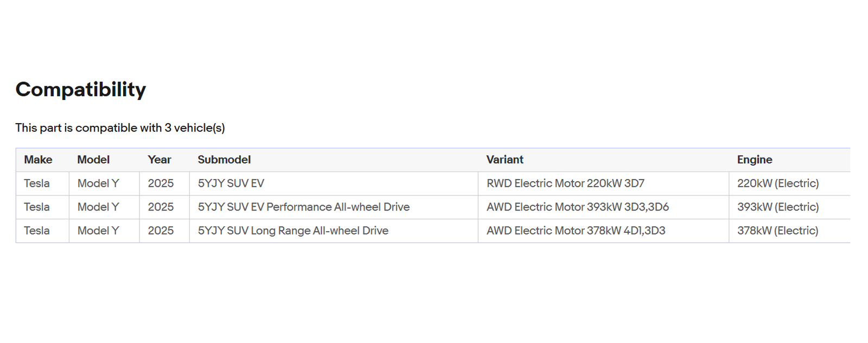Click the Model column header
The image size is (868, 343).
pyautogui.click(x=93, y=160)
